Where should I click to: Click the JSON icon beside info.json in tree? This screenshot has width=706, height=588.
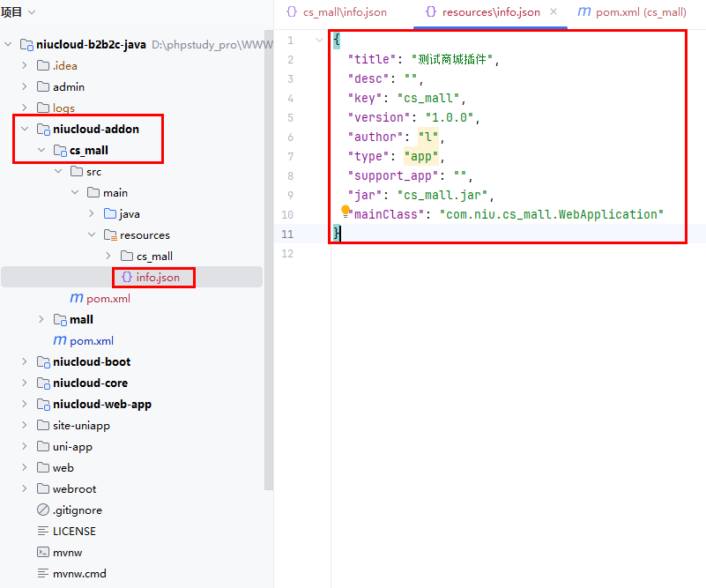[x=126, y=278]
